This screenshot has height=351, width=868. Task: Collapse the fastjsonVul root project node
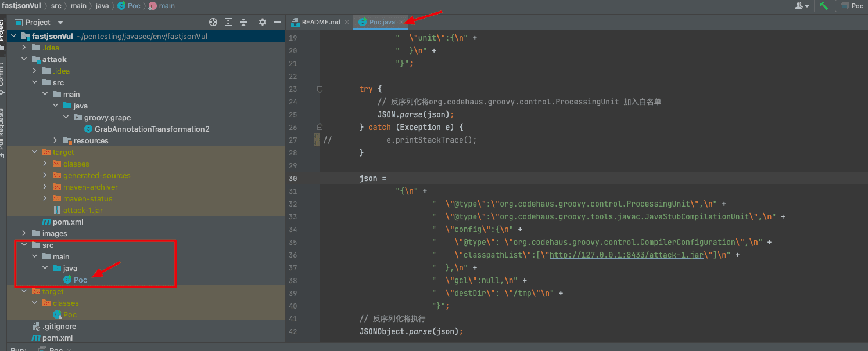(13, 36)
